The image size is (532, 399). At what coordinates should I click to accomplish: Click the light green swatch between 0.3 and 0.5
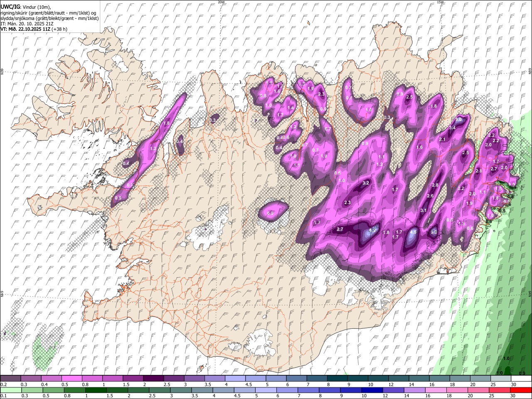click(32, 390)
